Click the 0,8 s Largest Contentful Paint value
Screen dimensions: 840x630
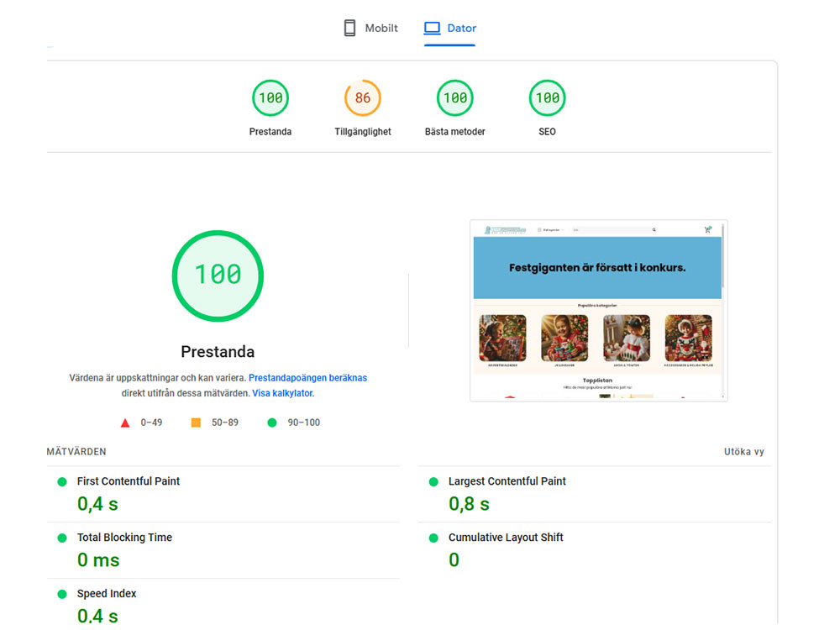[469, 504]
